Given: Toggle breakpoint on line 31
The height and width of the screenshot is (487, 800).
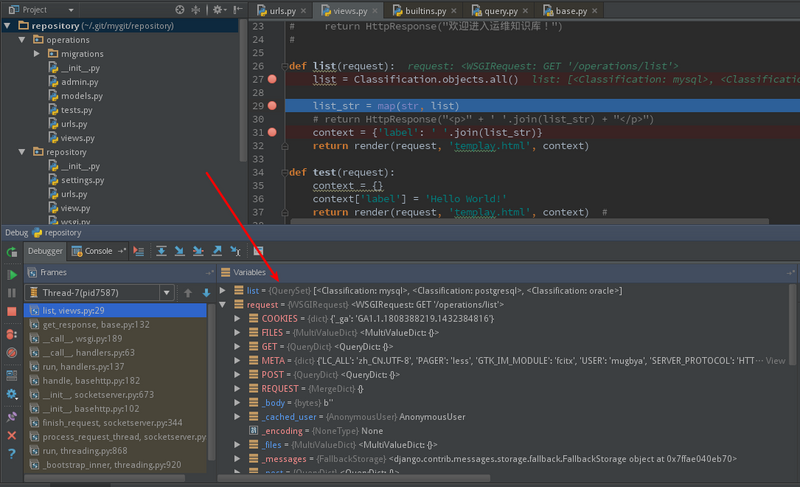Looking at the screenshot, I should click(272, 132).
